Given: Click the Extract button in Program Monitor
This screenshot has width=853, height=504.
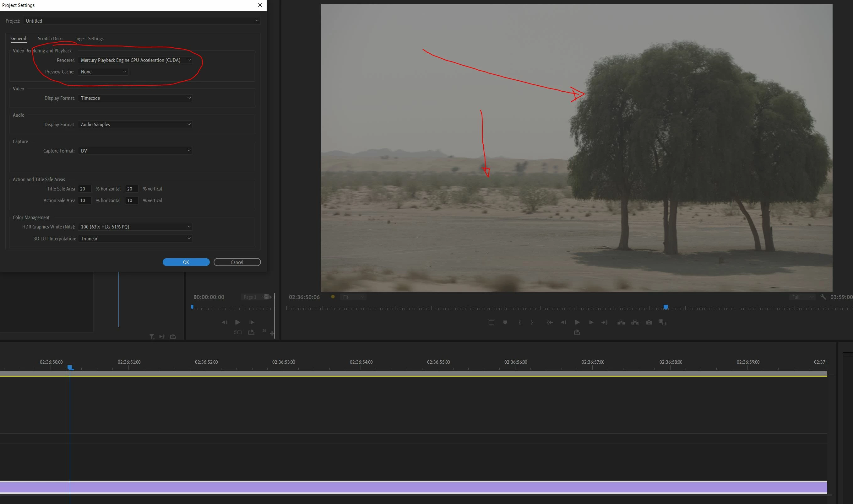Looking at the screenshot, I should tap(635, 322).
